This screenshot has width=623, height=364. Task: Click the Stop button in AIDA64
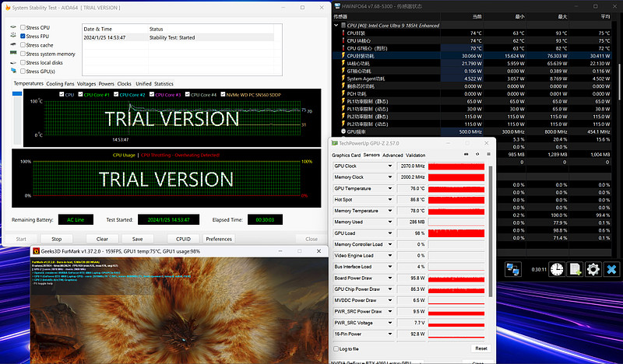56,239
